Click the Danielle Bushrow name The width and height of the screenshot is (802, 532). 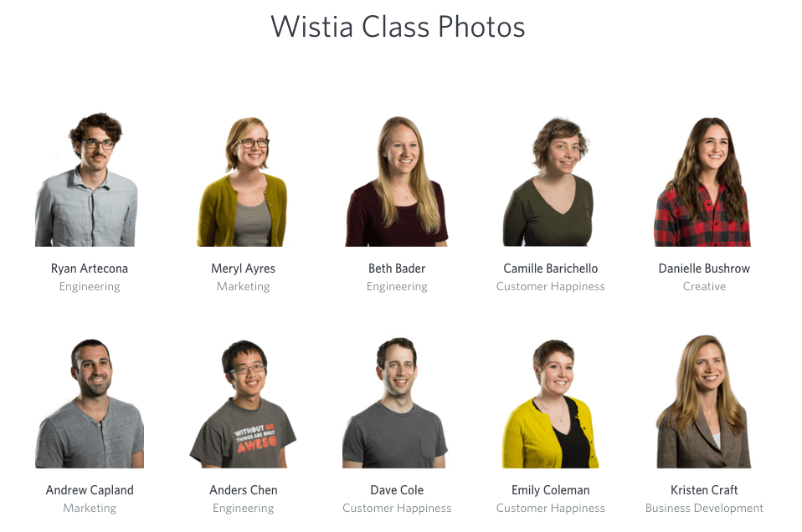click(704, 269)
